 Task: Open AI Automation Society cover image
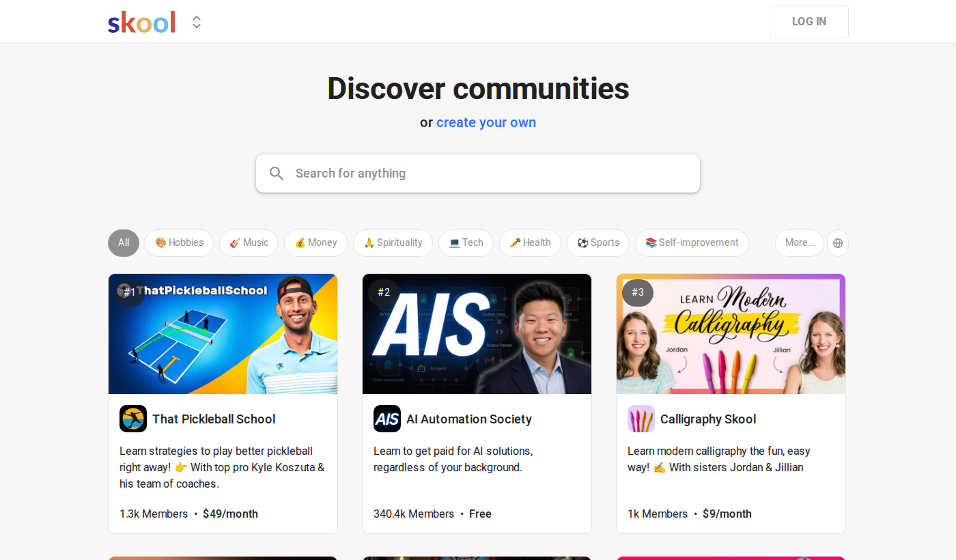tap(477, 334)
